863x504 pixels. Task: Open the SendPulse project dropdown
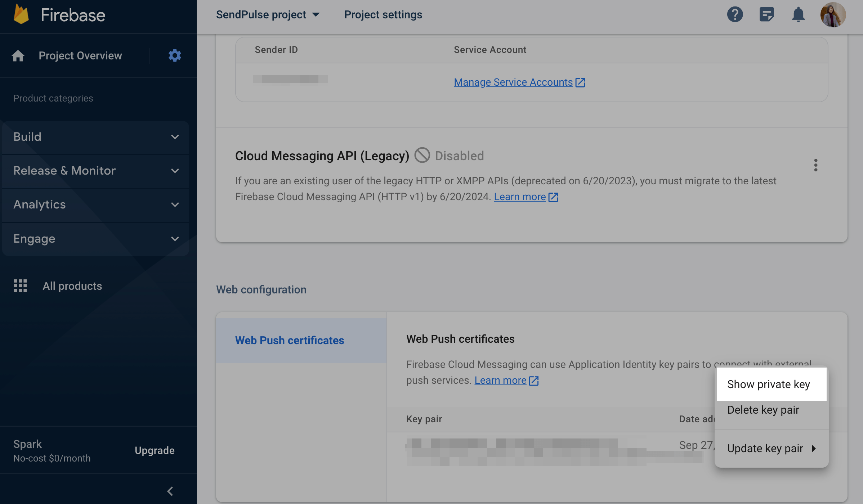click(268, 15)
